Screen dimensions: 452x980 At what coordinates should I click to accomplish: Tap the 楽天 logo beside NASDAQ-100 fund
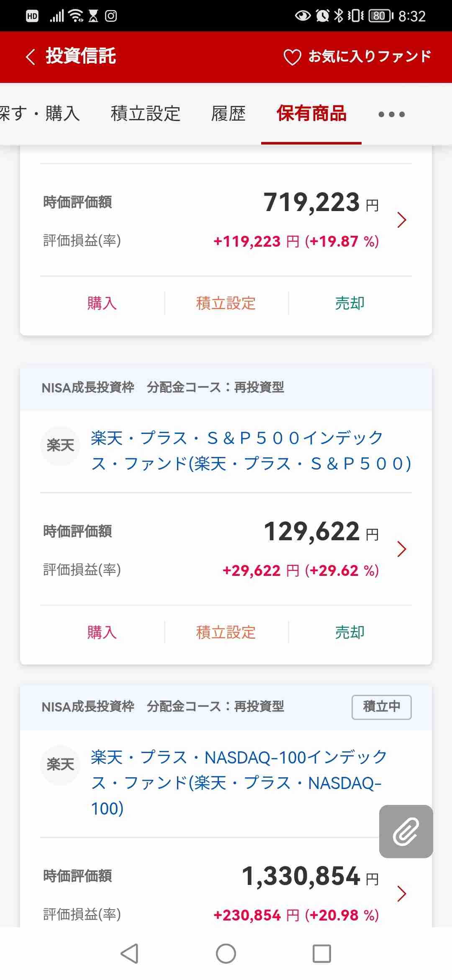click(x=60, y=765)
